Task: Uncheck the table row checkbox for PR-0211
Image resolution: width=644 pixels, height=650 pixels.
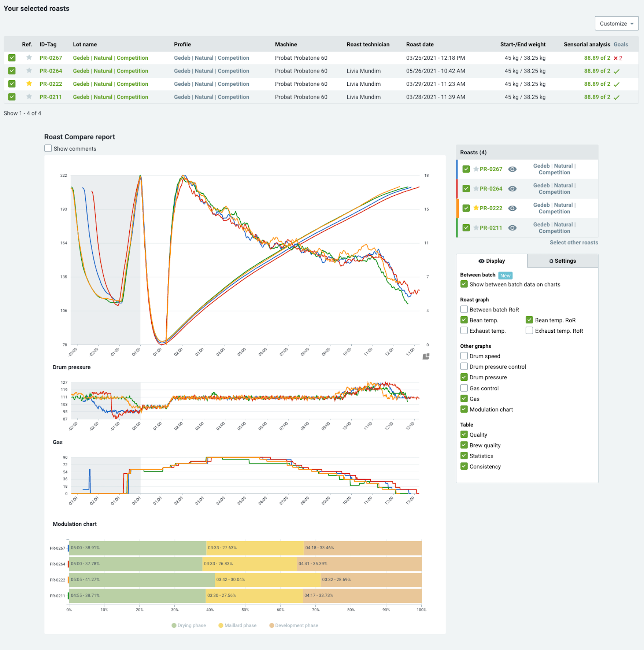Action: pyautogui.click(x=12, y=97)
